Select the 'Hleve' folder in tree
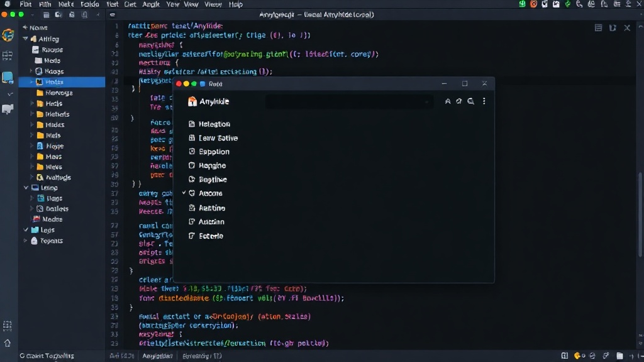Screen dimensions: 644x362 point(49,167)
